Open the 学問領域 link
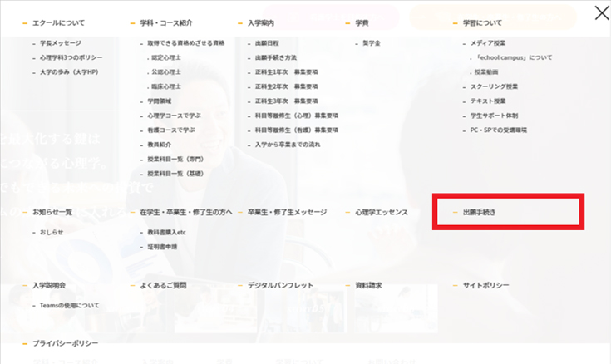Image resolution: width=611 pixels, height=364 pixels. tap(160, 101)
